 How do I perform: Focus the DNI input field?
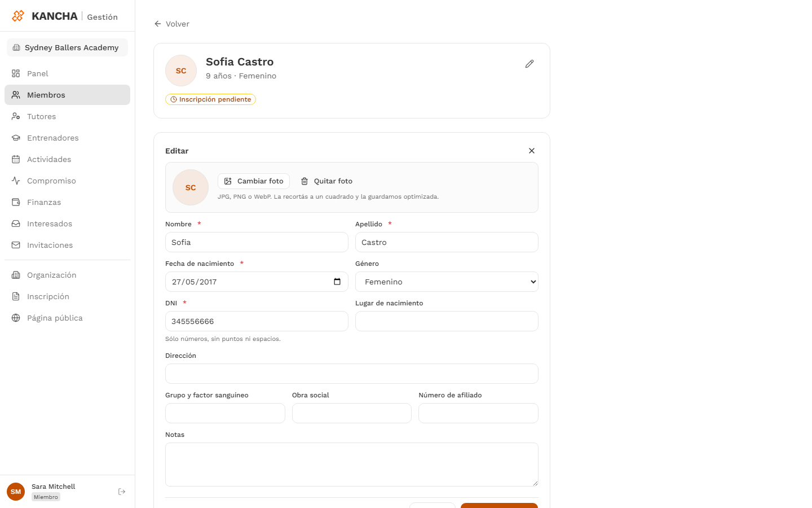257,321
